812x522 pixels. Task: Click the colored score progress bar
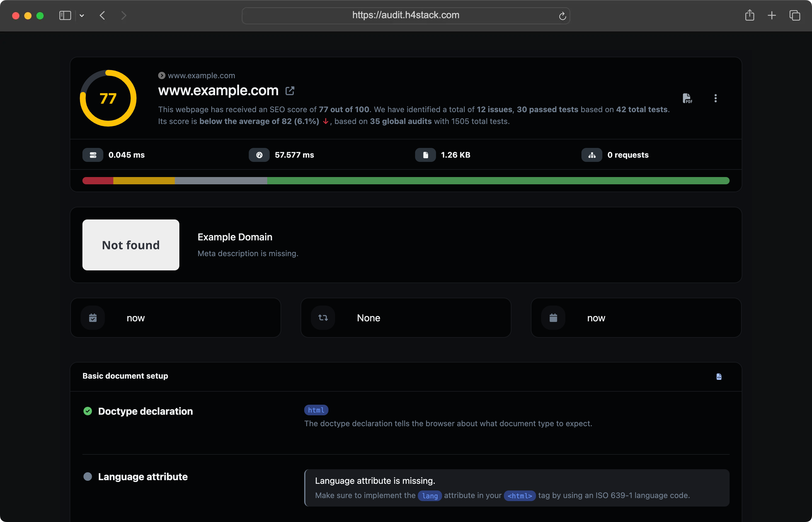point(405,181)
